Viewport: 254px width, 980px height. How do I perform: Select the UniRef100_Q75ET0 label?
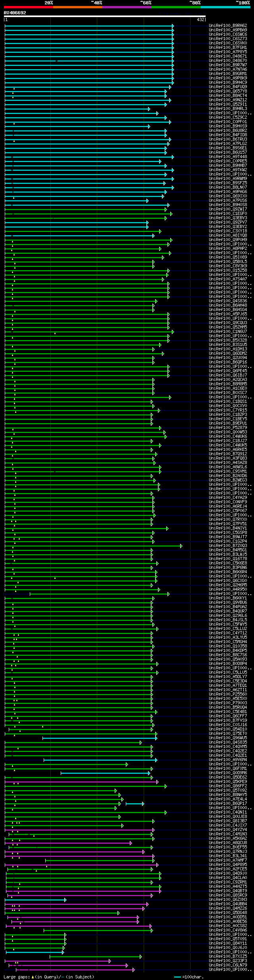[x=228, y=734]
